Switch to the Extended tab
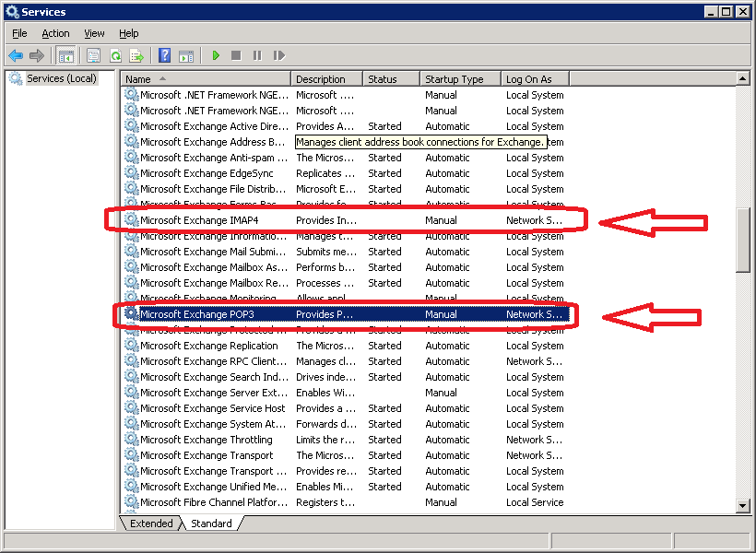Screen dimensions: 756x553 pos(151,524)
